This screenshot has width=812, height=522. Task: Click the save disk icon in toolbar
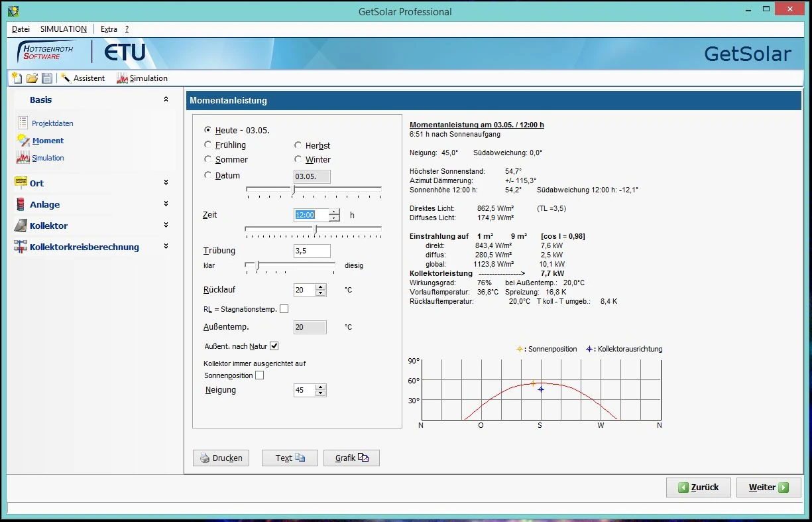47,78
